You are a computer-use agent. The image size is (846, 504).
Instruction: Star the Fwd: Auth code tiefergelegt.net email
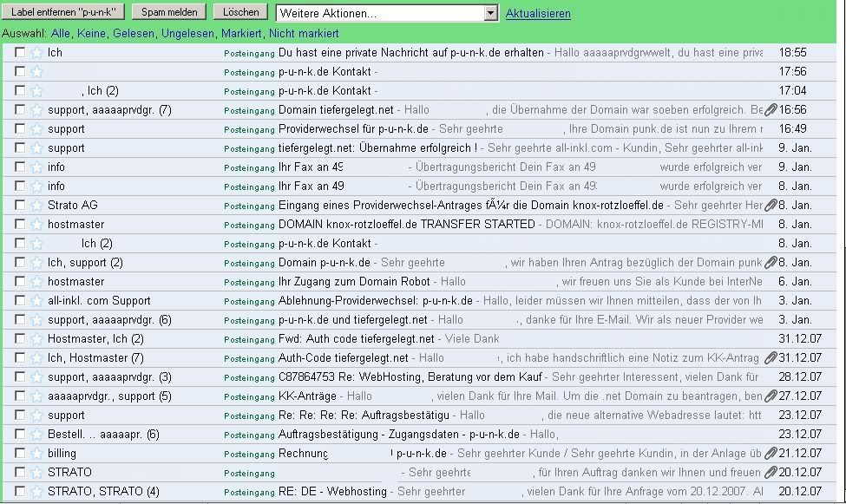pyautogui.click(x=36, y=339)
